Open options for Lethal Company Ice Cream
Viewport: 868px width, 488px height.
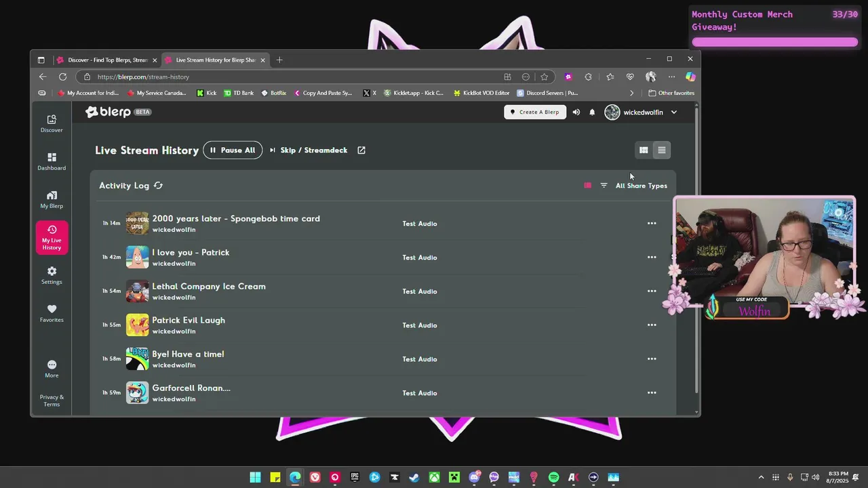(x=652, y=291)
